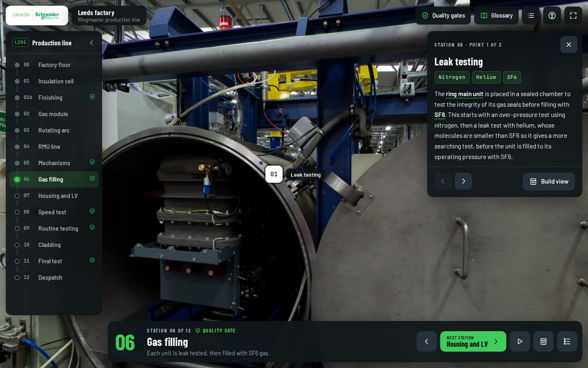Select station 05 Mechanisms

pos(54,163)
